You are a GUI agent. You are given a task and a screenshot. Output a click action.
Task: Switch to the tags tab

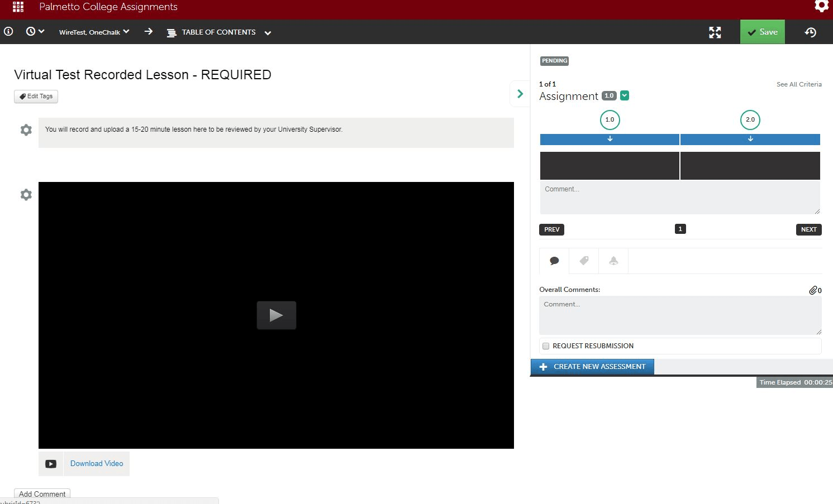tap(584, 261)
